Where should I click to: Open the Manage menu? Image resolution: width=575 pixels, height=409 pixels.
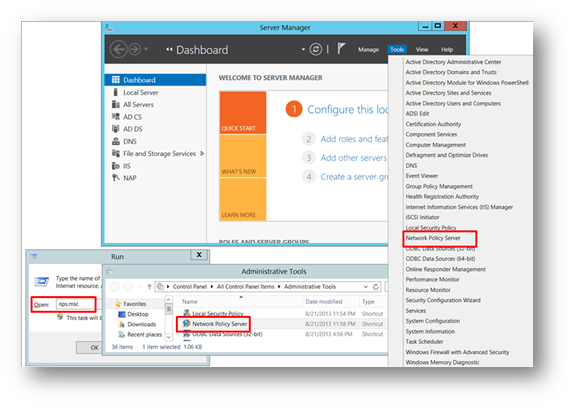tap(368, 50)
